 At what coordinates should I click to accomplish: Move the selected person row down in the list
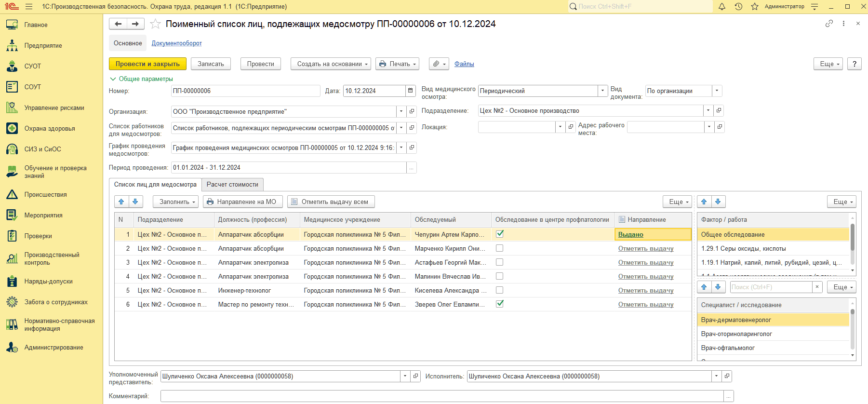click(135, 202)
